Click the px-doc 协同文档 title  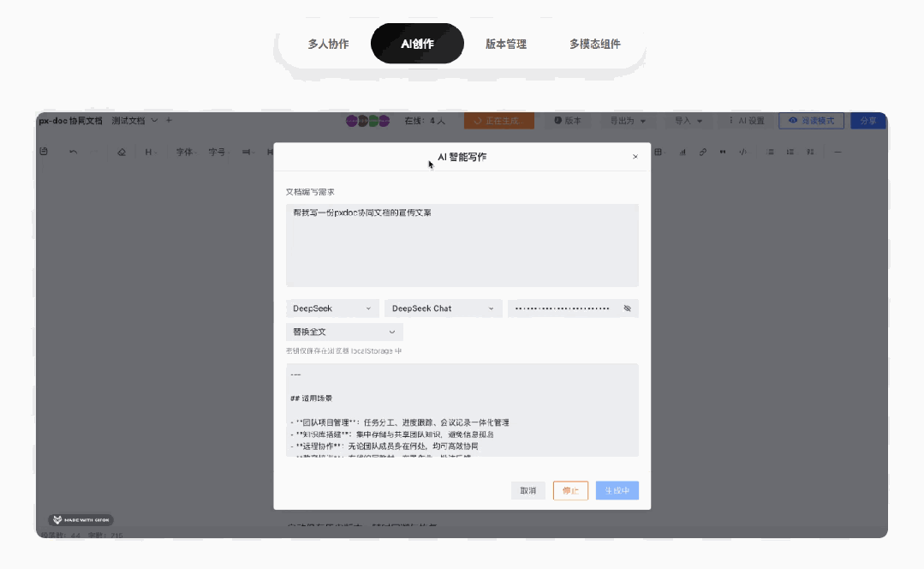(71, 121)
